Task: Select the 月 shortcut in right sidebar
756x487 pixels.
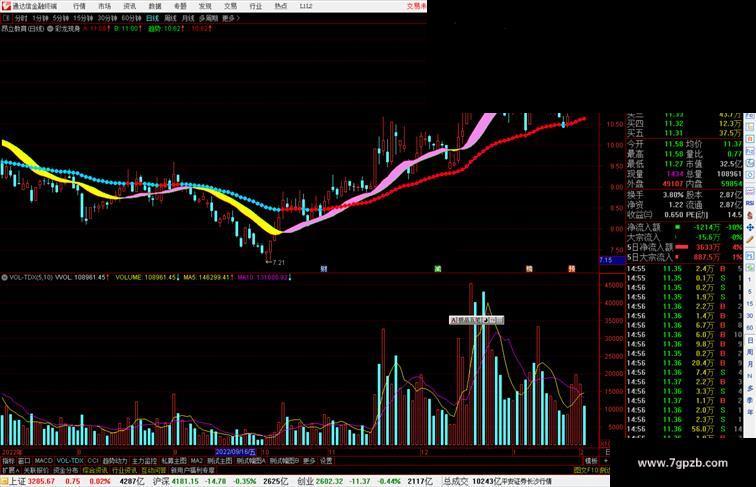Action: [750, 365]
